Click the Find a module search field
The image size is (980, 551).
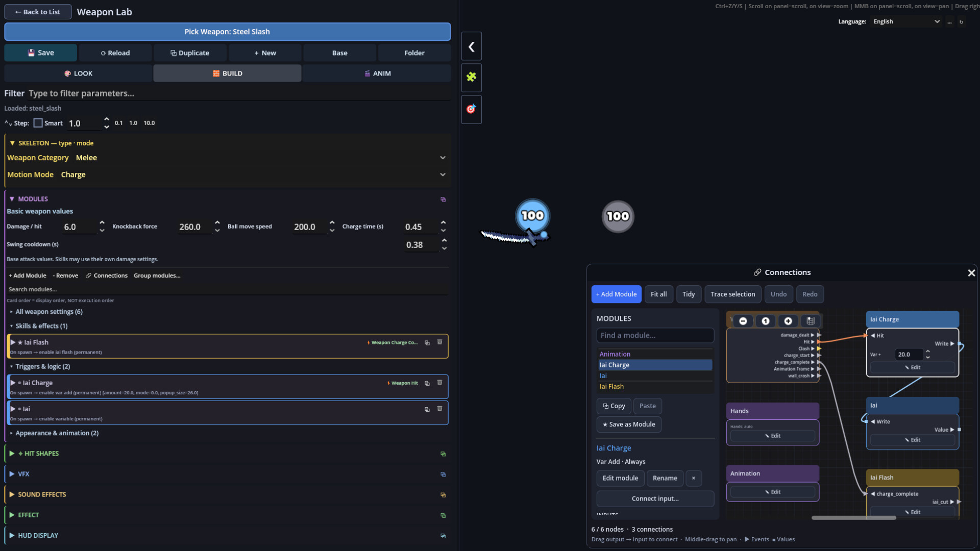click(x=655, y=335)
